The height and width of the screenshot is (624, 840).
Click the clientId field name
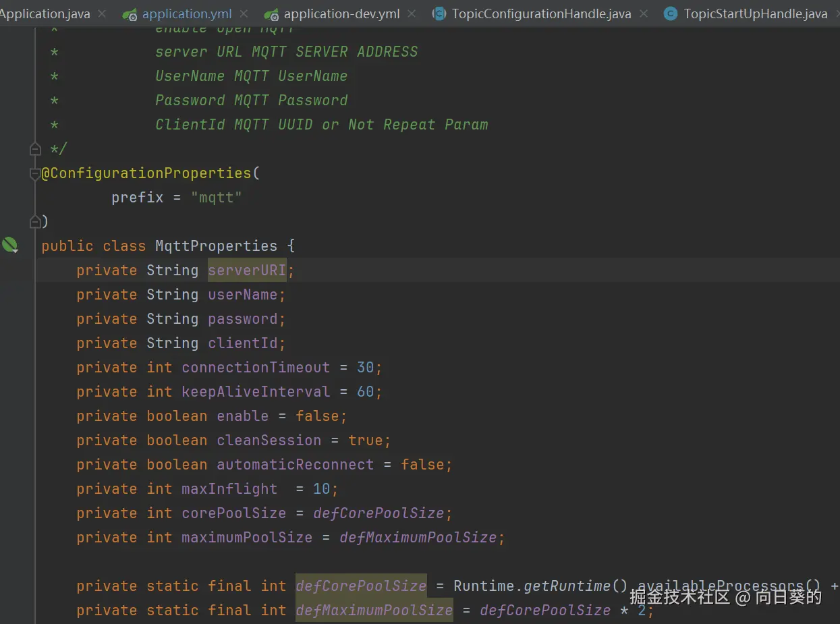click(x=242, y=343)
